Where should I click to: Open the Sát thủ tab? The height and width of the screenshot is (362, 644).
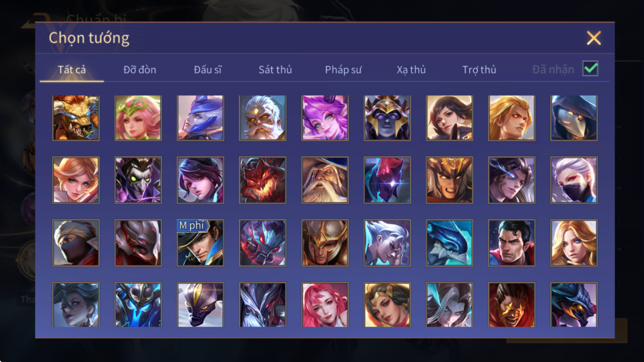[275, 70]
